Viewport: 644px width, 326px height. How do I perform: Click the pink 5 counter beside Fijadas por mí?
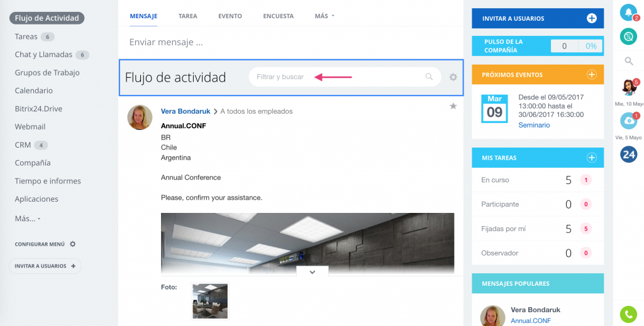pyautogui.click(x=586, y=229)
